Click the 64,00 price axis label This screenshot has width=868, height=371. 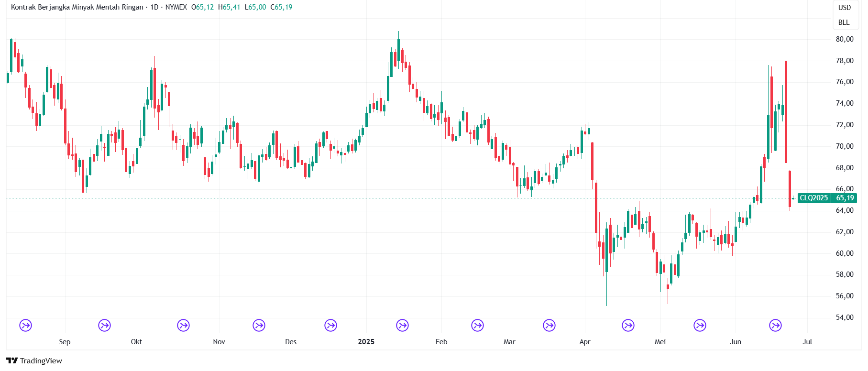[845, 210]
